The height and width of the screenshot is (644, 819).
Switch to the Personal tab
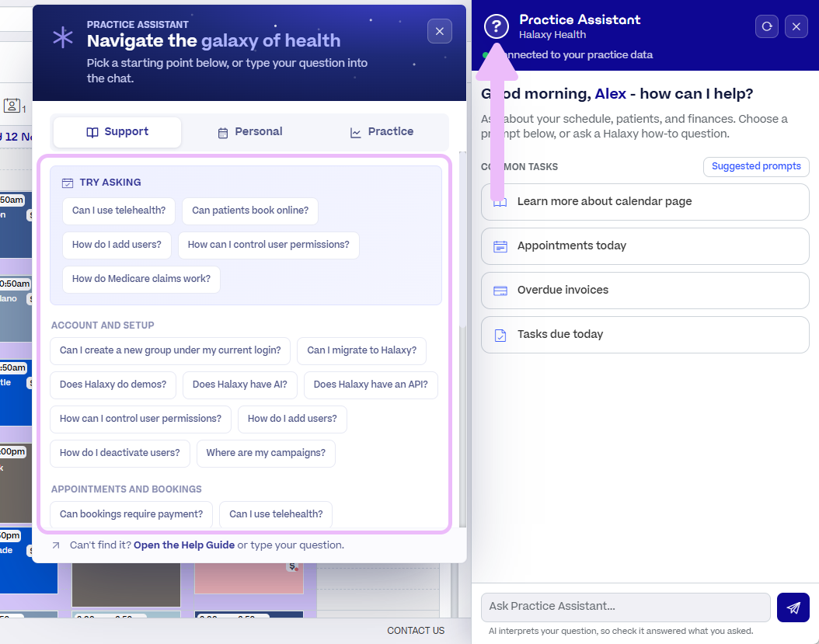click(249, 132)
